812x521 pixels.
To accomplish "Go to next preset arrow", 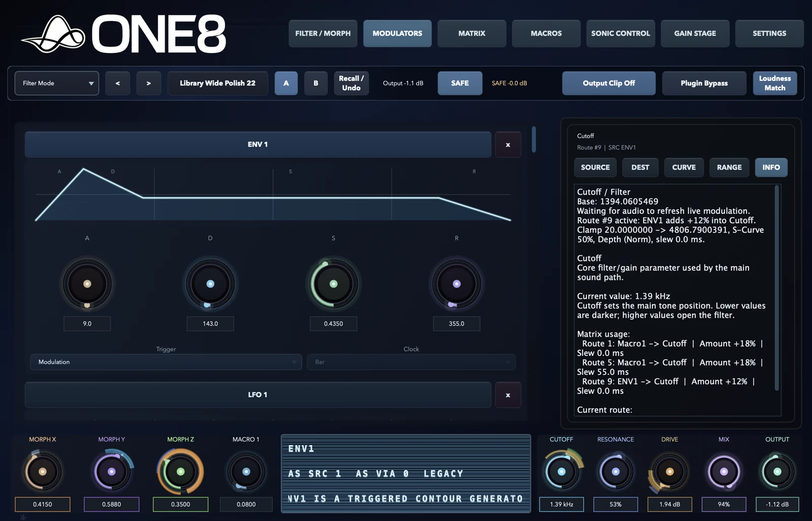I will [x=149, y=83].
